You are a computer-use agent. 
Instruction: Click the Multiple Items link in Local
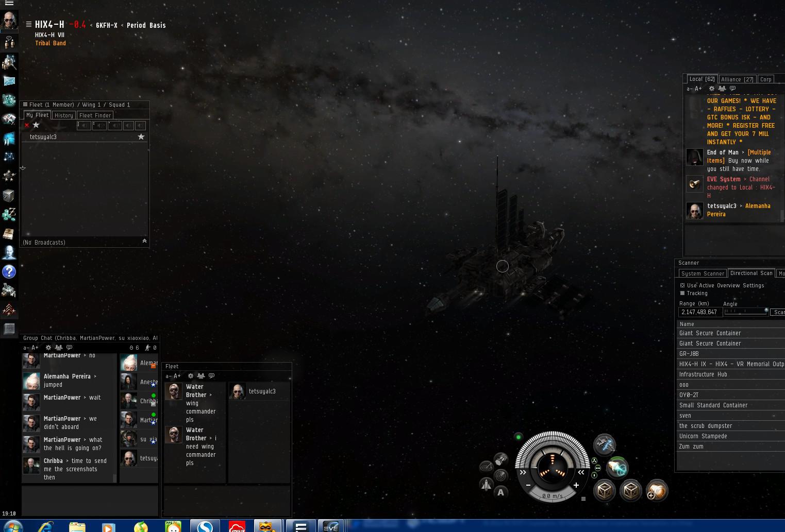[x=739, y=157]
